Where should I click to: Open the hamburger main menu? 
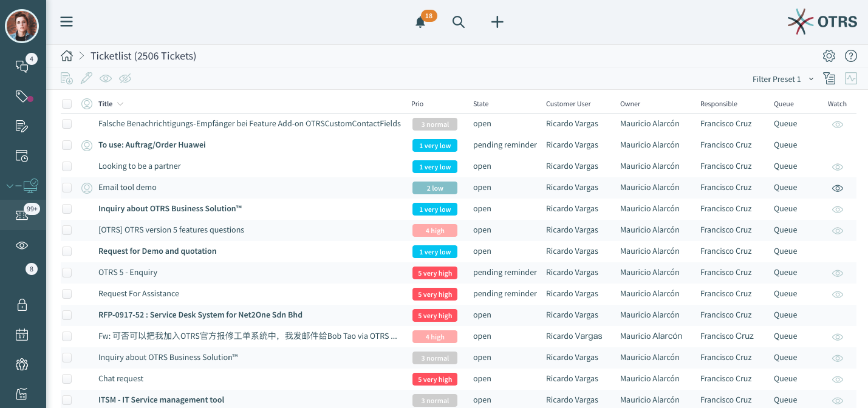click(x=67, y=22)
